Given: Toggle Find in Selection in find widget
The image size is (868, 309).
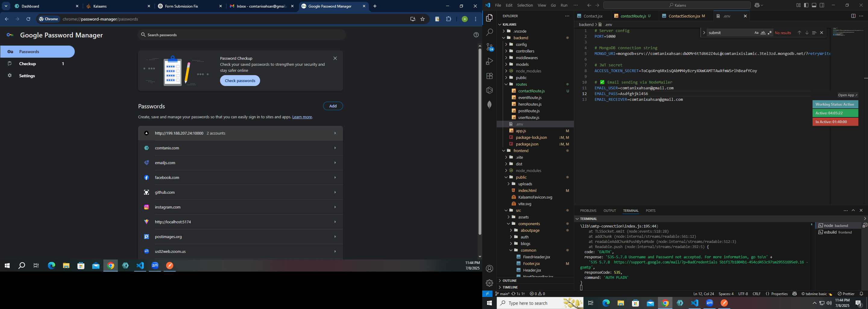Looking at the screenshot, I should coord(814,33).
